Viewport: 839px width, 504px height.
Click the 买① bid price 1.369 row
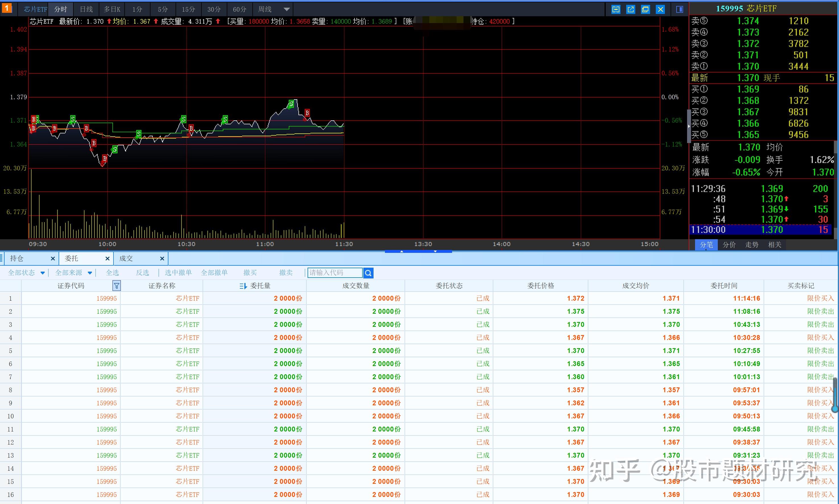click(x=763, y=89)
